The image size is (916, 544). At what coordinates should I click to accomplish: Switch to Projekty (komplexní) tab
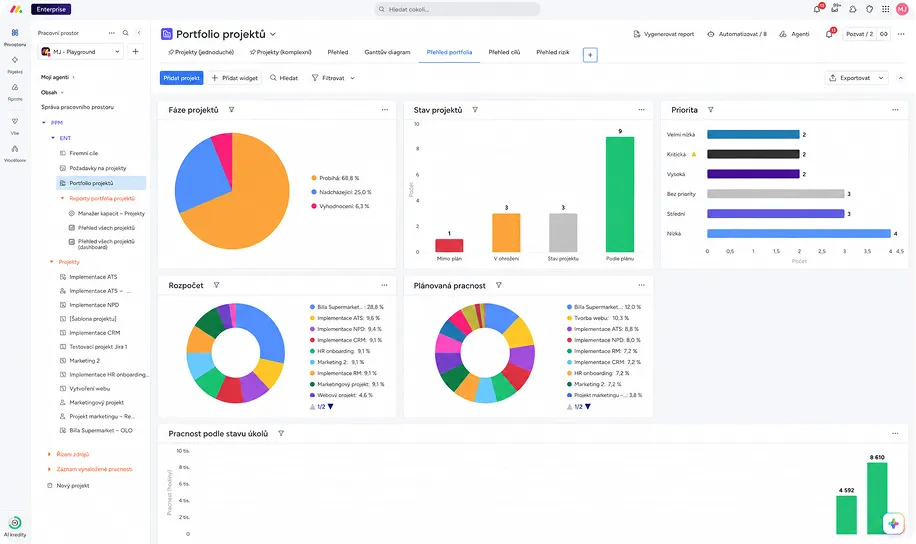(x=280, y=52)
